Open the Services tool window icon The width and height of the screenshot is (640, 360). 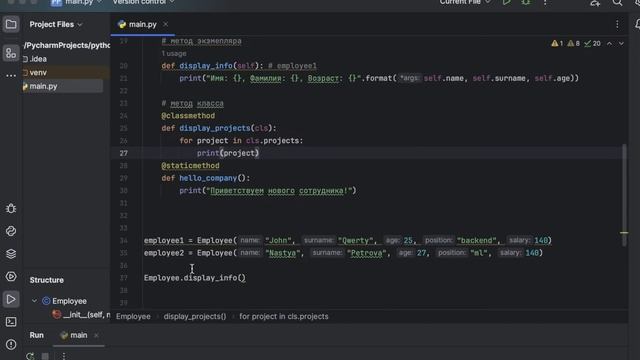tap(11, 277)
